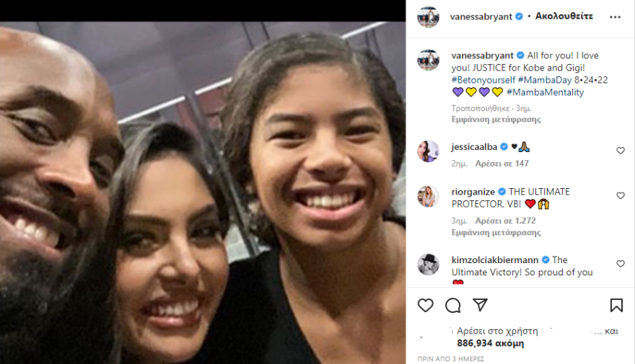Like the post with the heart icon
Viewport: 635px width, 364px height.
[425, 306]
